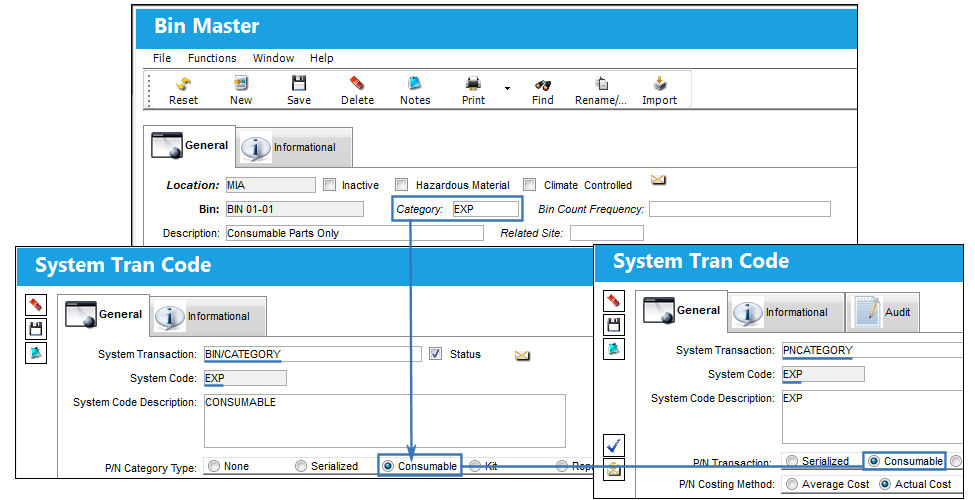Viewport: 975px width, 500px height.
Task: Click the Location field showing MIA
Action: (x=270, y=185)
